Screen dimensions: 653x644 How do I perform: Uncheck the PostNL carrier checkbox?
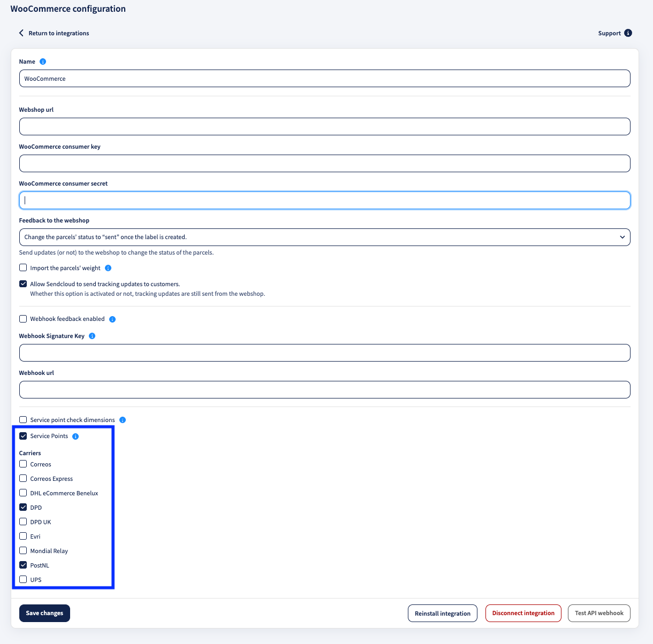point(23,565)
